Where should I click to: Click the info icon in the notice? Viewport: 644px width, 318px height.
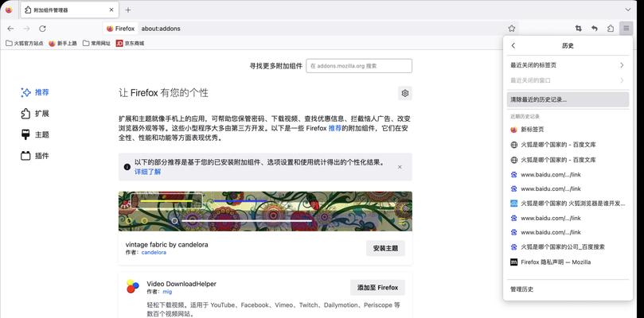pyautogui.click(x=127, y=167)
